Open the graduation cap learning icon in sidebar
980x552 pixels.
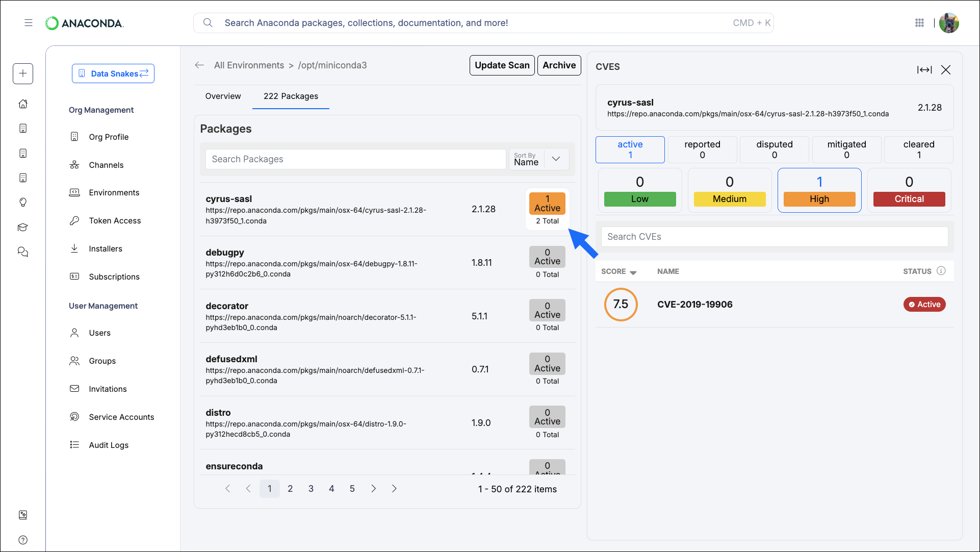pos(23,227)
